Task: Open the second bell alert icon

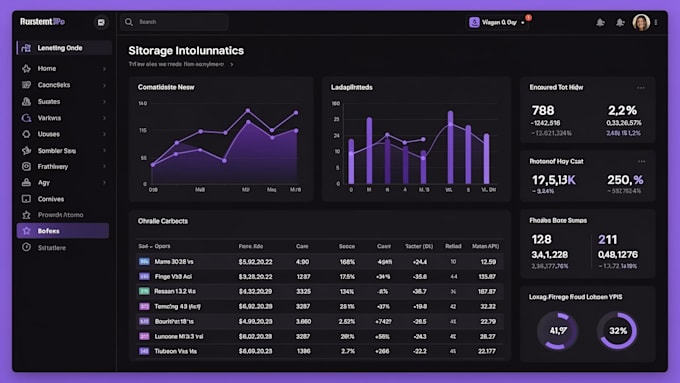Action: pyautogui.click(x=620, y=22)
